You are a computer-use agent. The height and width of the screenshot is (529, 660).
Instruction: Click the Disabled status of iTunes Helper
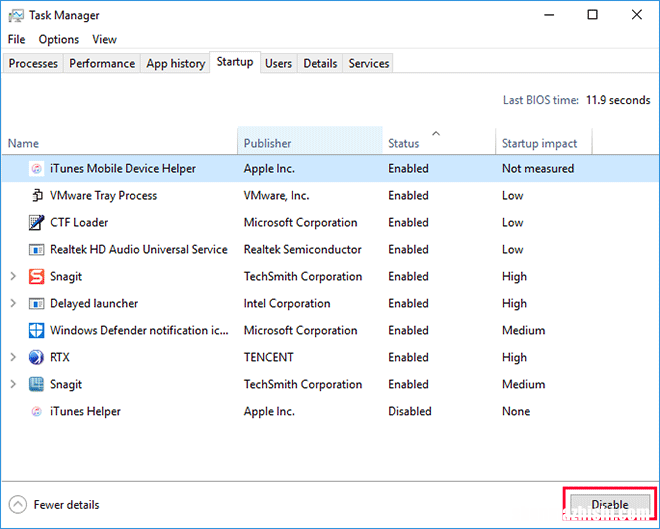(410, 411)
